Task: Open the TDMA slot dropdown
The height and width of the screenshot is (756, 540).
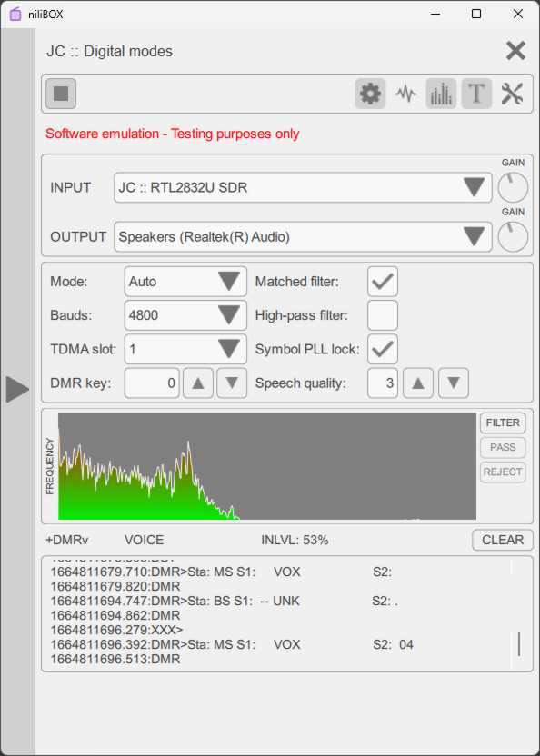Action: (185, 349)
